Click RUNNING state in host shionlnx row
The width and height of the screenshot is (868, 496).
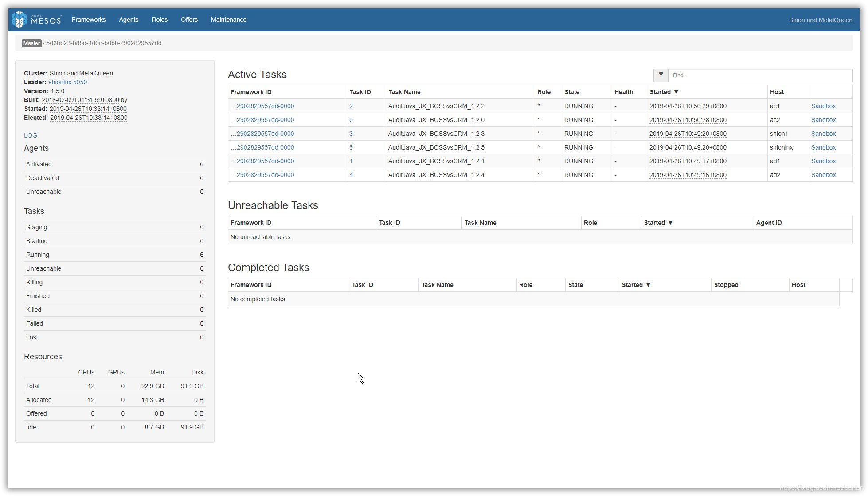pos(579,147)
